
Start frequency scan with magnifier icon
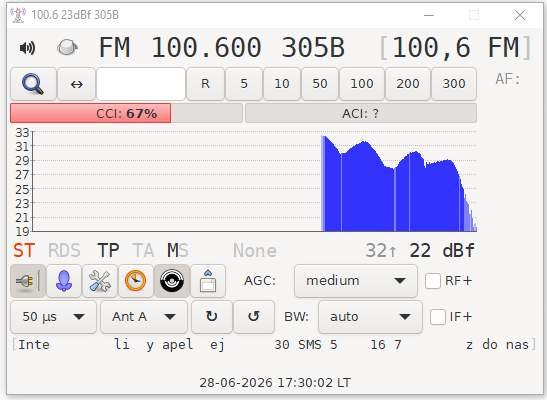coord(33,84)
